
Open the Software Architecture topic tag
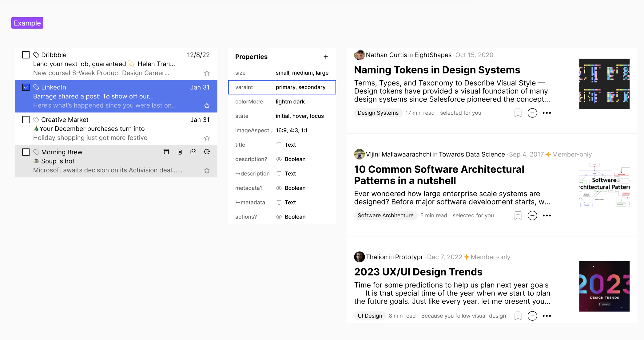385,215
